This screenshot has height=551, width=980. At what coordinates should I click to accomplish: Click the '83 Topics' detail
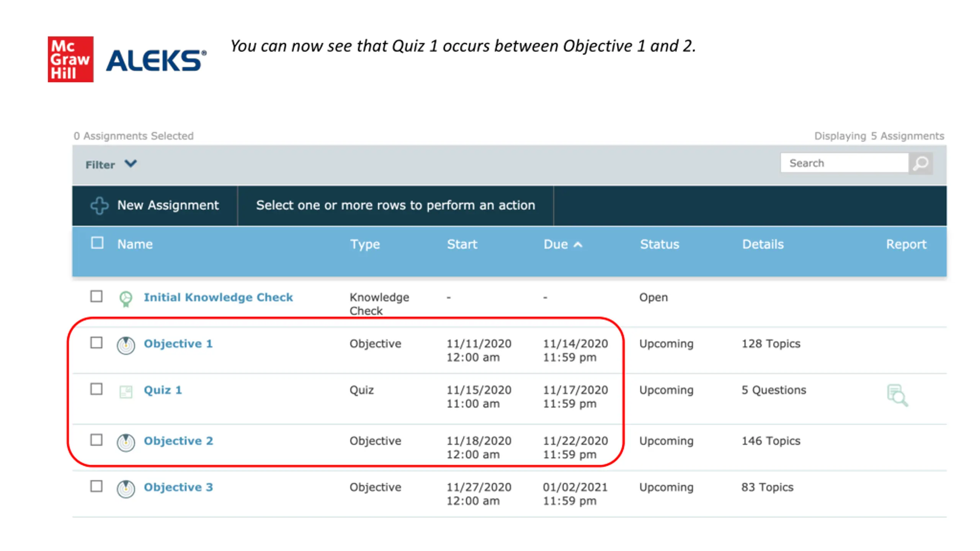[x=767, y=487]
